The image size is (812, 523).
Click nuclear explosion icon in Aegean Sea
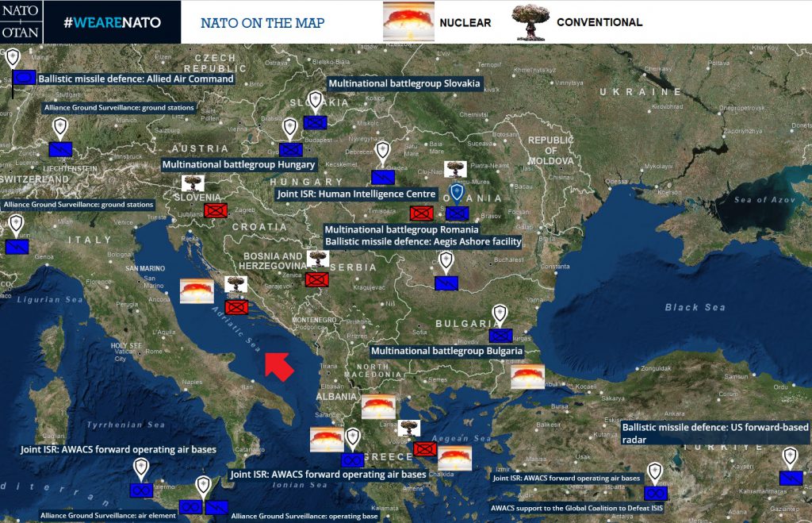(454, 458)
